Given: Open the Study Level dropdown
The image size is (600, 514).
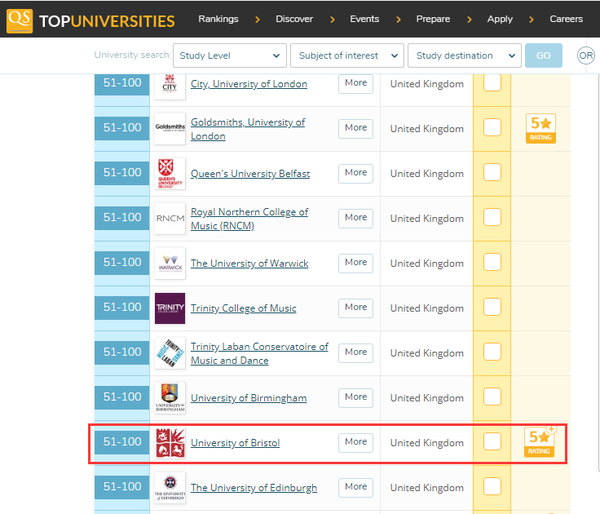Looking at the screenshot, I should pos(230,55).
